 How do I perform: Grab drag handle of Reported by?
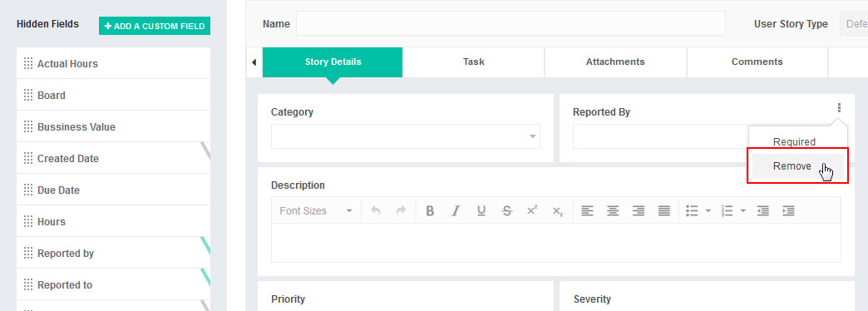coord(28,252)
